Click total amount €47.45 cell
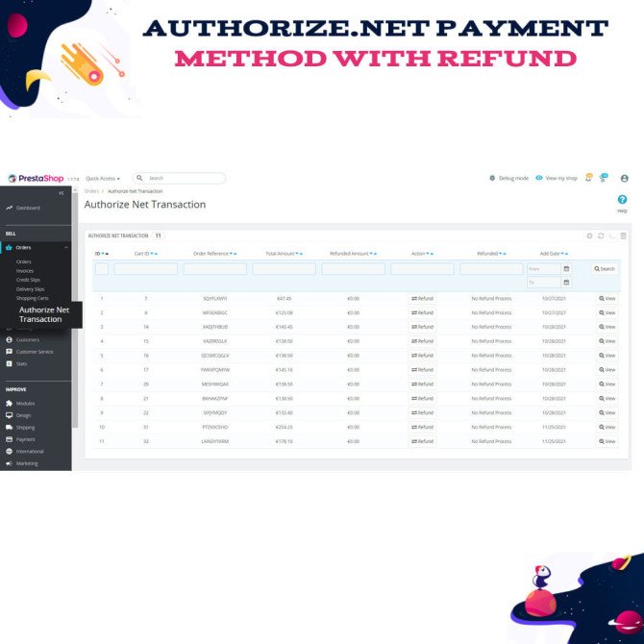 coord(284,299)
